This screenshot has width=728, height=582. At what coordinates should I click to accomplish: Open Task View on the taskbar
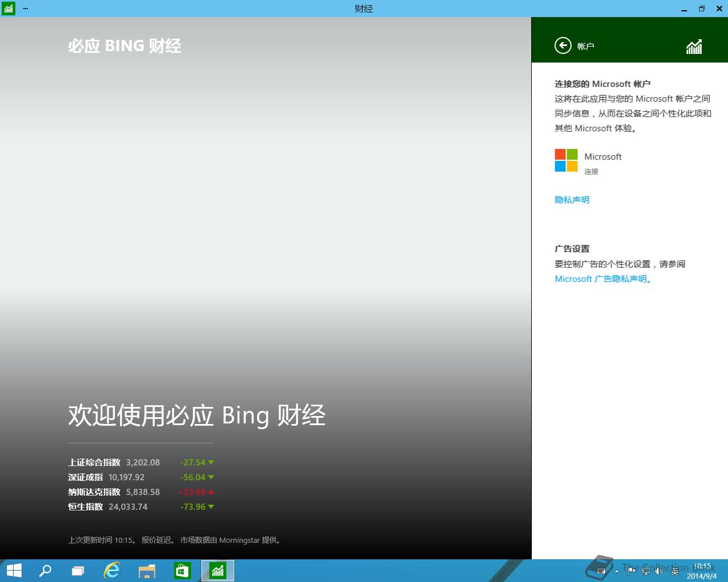pos(77,571)
